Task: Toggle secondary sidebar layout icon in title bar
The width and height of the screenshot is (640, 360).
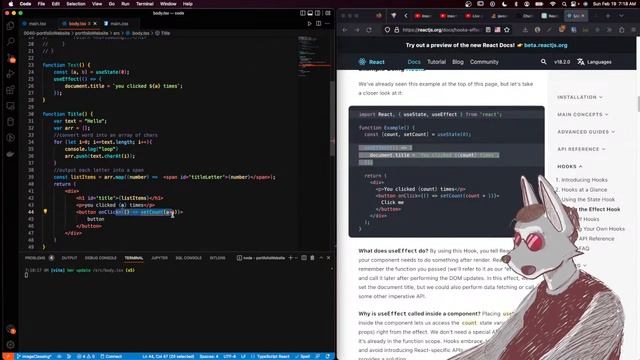Action: coord(318,13)
